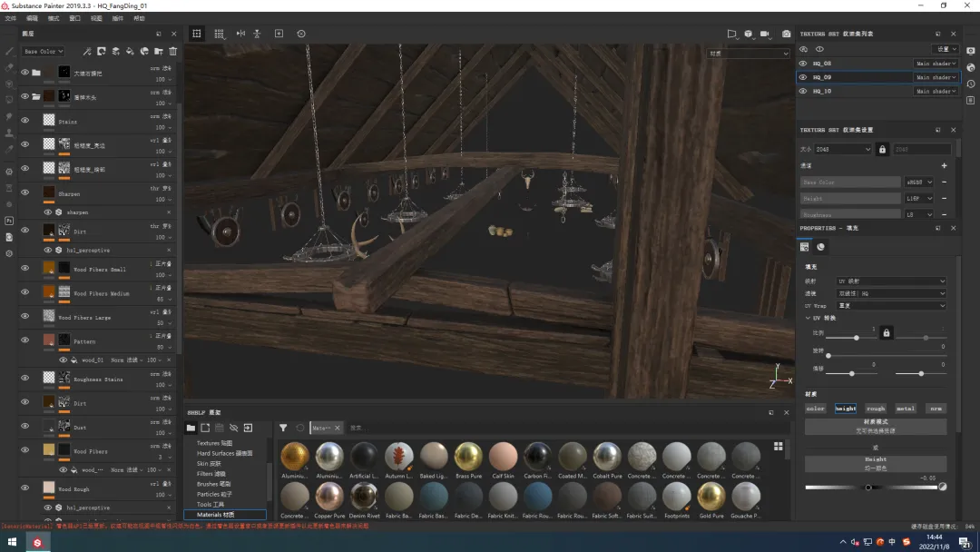Click the delete layer trash icon
This screenshot has height=552, width=980.
173,52
